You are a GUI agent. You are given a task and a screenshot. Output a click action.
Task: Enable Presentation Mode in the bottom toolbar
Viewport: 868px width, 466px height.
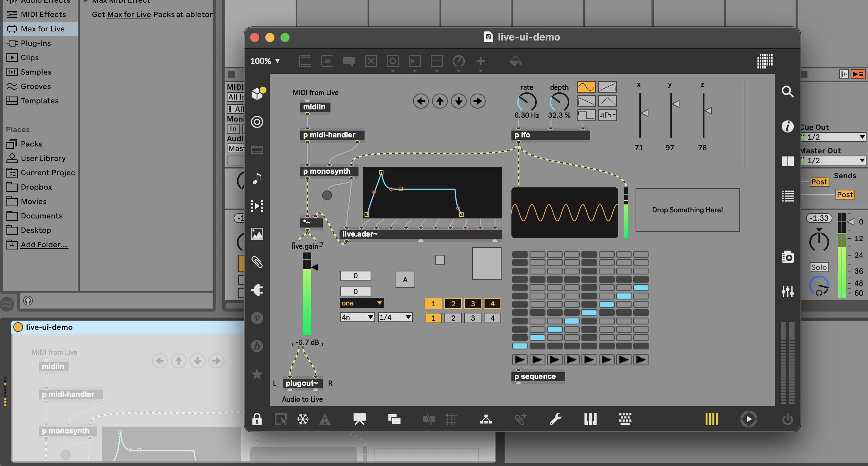(359, 419)
